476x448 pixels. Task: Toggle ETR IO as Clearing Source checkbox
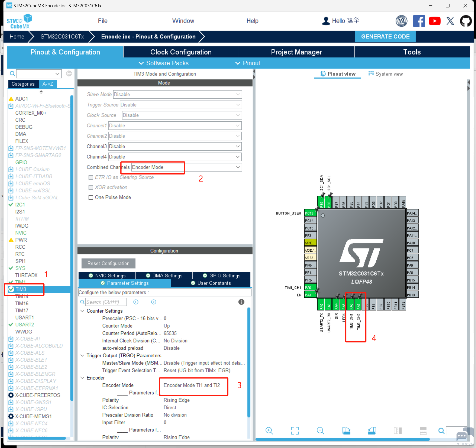click(91, 177)
